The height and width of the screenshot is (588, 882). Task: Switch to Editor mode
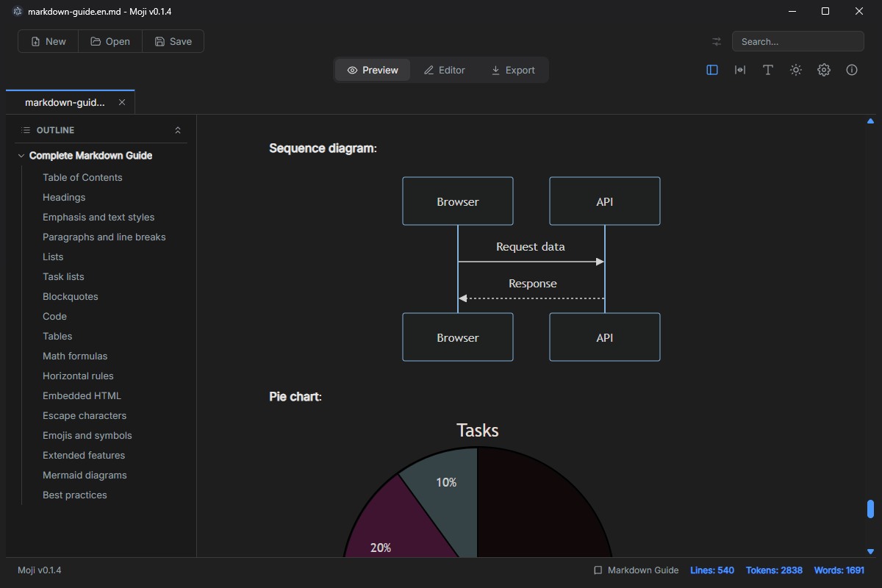click(x=445, y=70)
